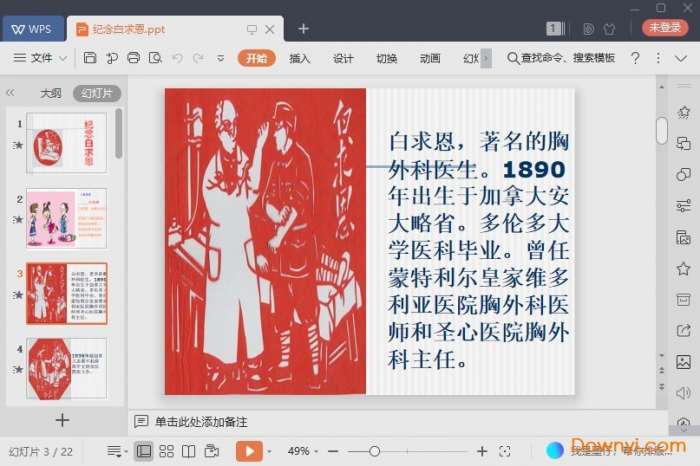Click the Print Preview icon
This screenshot has width=700, height=466.
pos(155,58)
